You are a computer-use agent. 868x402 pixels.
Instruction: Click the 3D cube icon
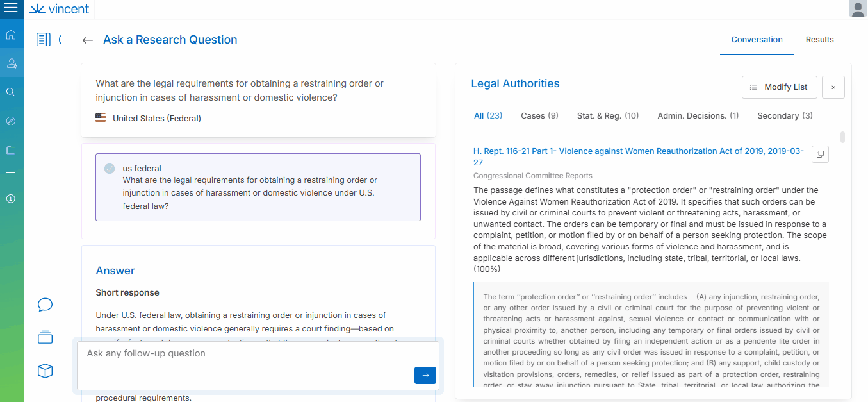pyautogui.click(x=45, y=371)
